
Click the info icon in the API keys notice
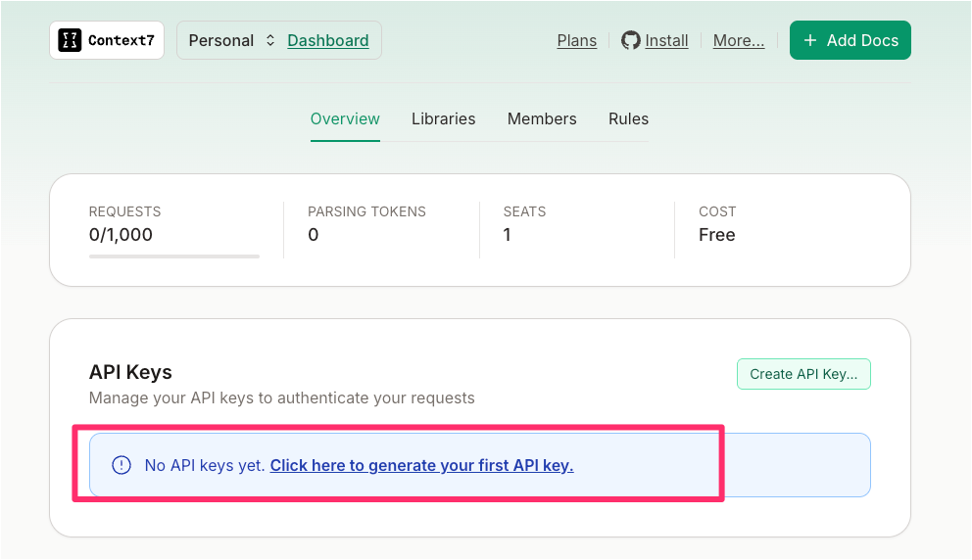[121, 465]
